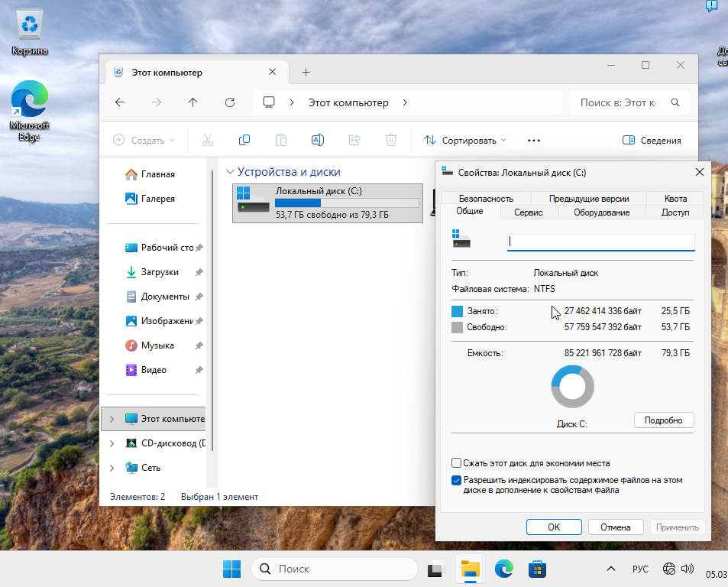
Task: Click the See more (three dots) toolbar button
Action: (534, 140)
